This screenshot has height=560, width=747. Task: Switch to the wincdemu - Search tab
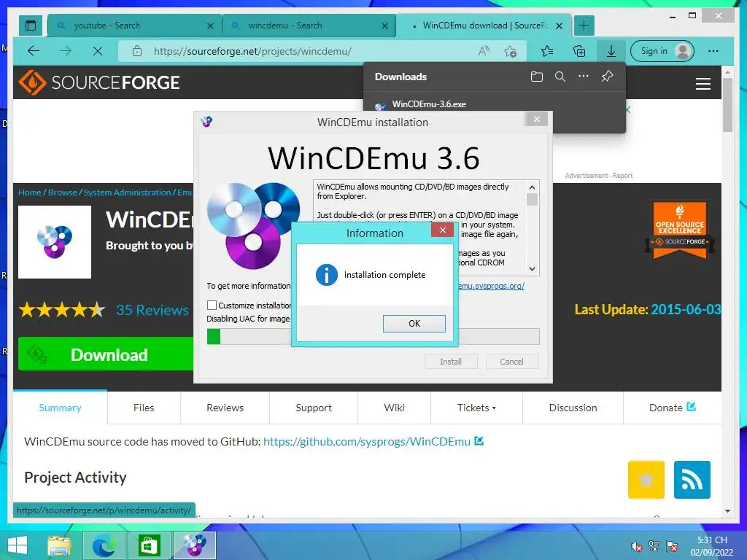click(307, 26)
